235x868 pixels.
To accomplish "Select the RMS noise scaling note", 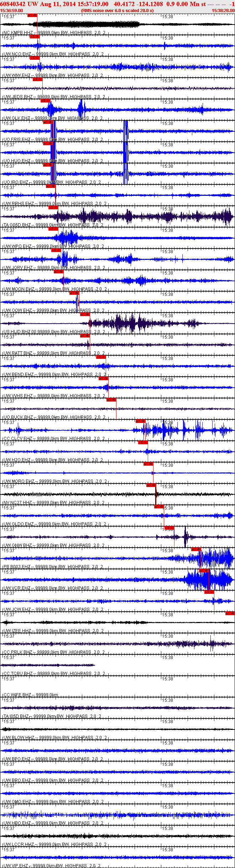I will [117, 11].
